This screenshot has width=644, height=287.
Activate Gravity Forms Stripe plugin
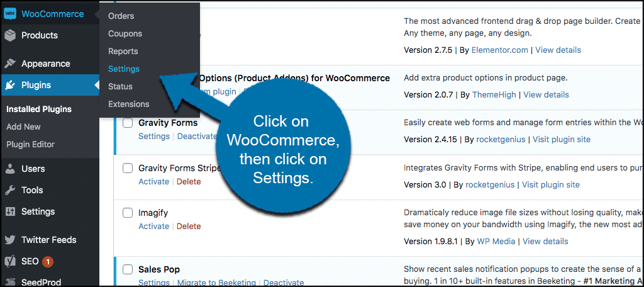[x=153, y=181]
